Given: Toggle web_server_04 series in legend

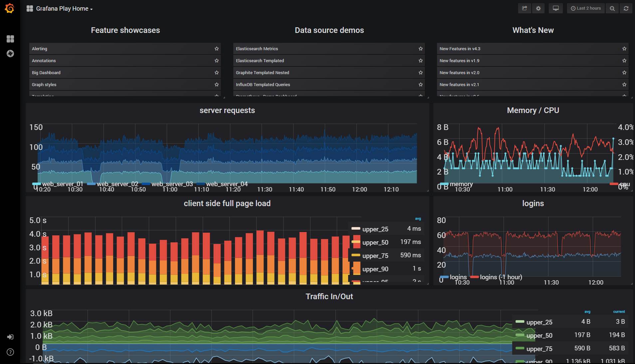Looking at the screenshot, I should 227,184.
